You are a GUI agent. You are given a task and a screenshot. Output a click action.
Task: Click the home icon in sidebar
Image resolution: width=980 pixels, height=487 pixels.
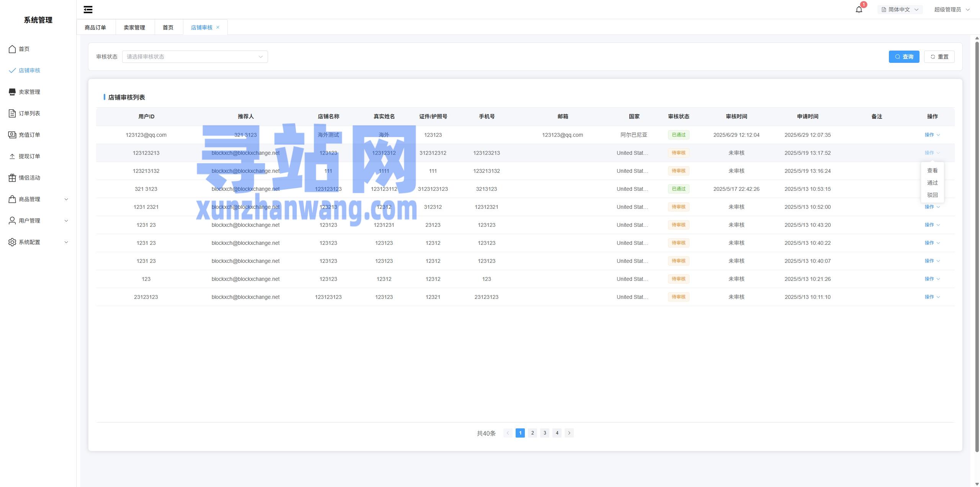coord(12,49)
